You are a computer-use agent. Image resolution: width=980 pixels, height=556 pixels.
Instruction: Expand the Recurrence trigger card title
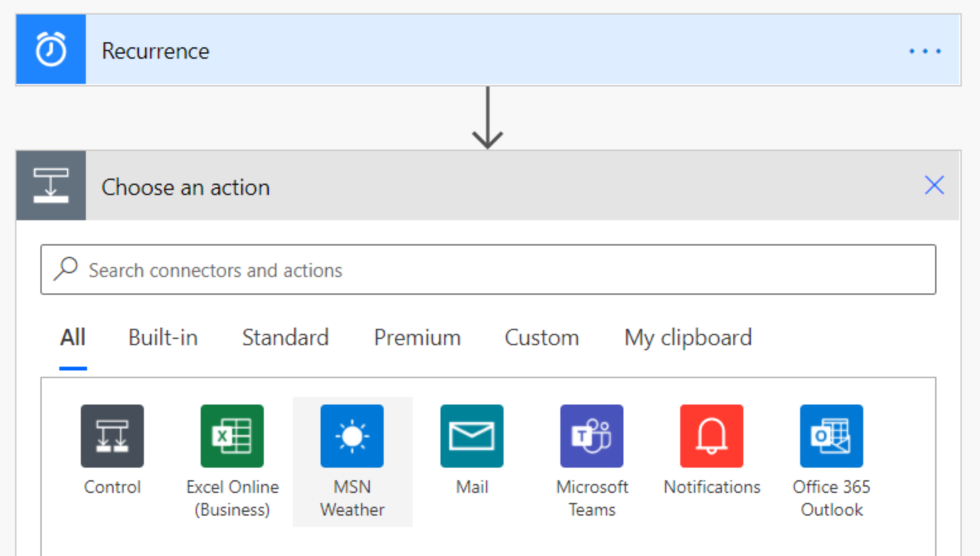click(x=155, y=51)
